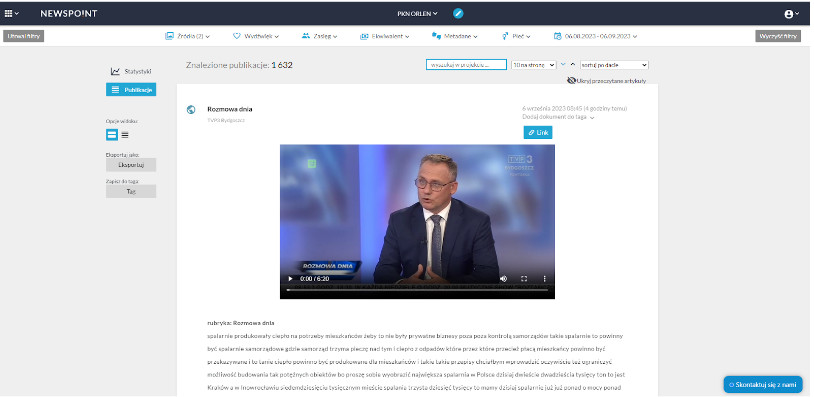The width and height of the screenshot is (814, 397).
Task: Click the globe icon beside Rozmowa dnia
Action: coord(191,109)
